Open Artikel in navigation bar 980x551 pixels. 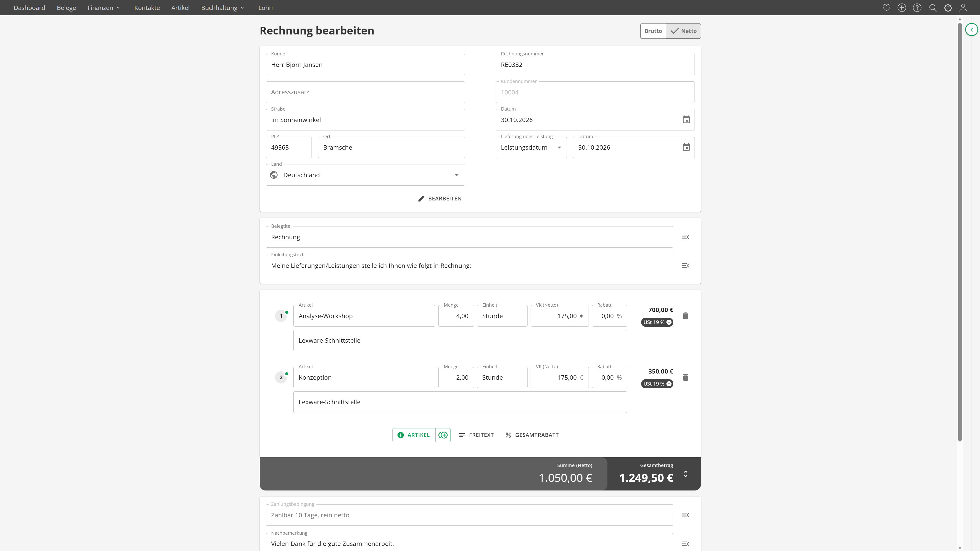(180, 8)
